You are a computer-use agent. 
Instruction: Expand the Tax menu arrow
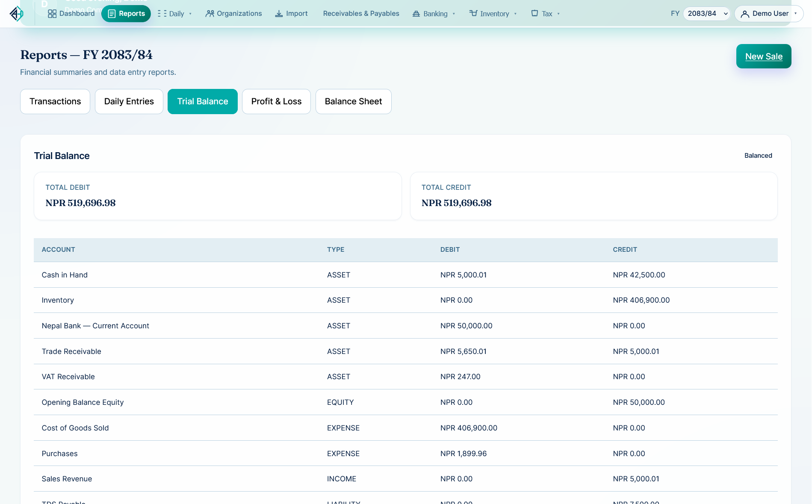pos(558,14)
